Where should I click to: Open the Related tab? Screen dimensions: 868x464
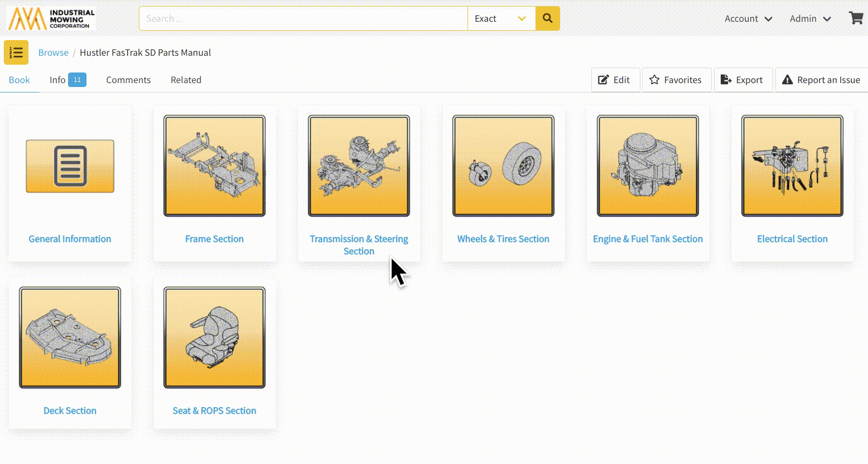[186, 80]
